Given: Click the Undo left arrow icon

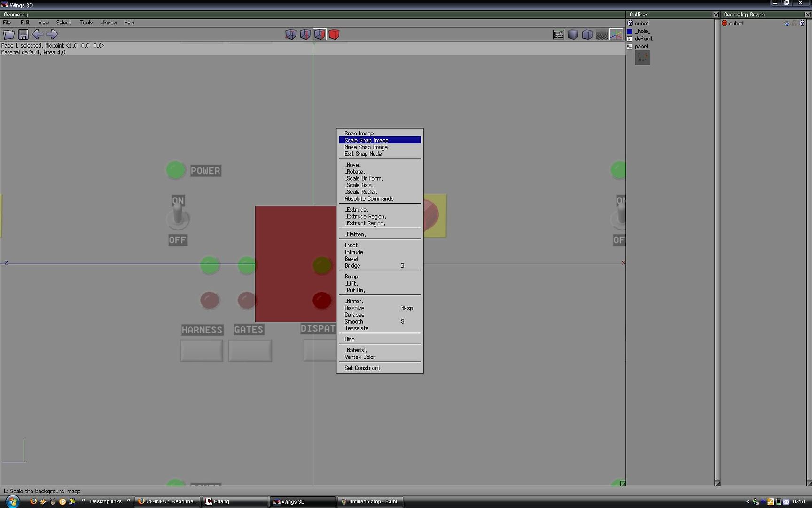Looking at the screenshot, I should 38,34.
